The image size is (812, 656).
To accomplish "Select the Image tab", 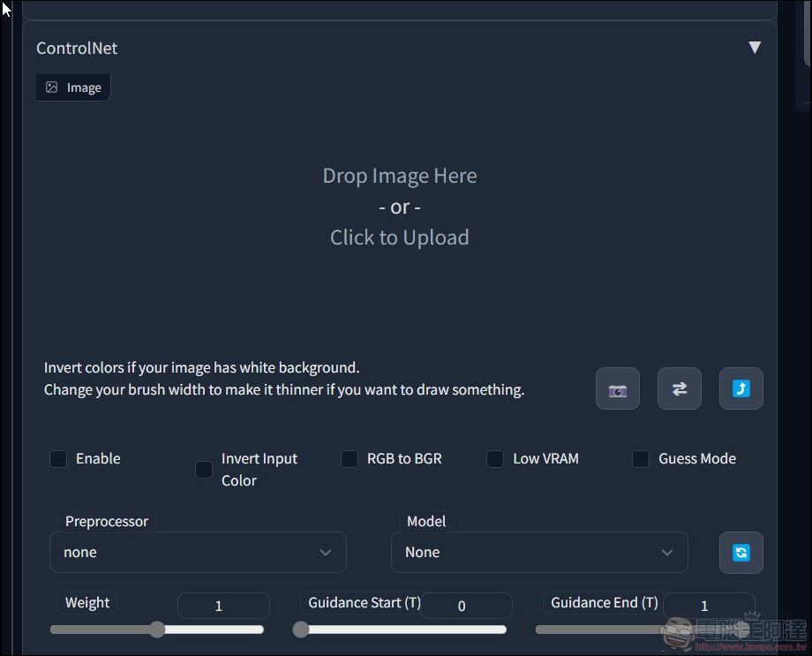I will pyautogui.click(x=73, y=87).
